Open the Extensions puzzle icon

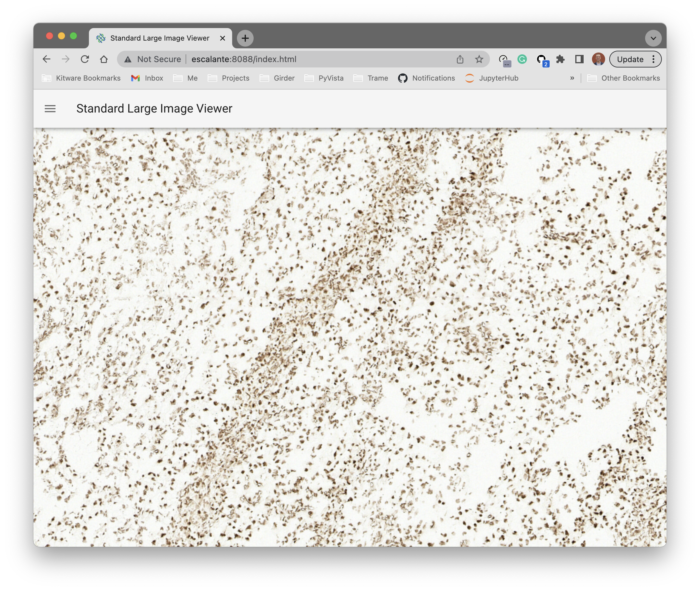tap(560, 59)
